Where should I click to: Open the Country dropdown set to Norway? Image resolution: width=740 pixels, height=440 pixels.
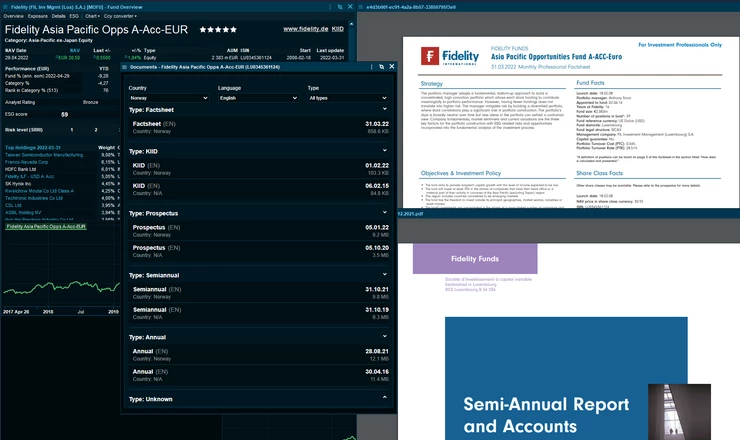tap(168, 98)
